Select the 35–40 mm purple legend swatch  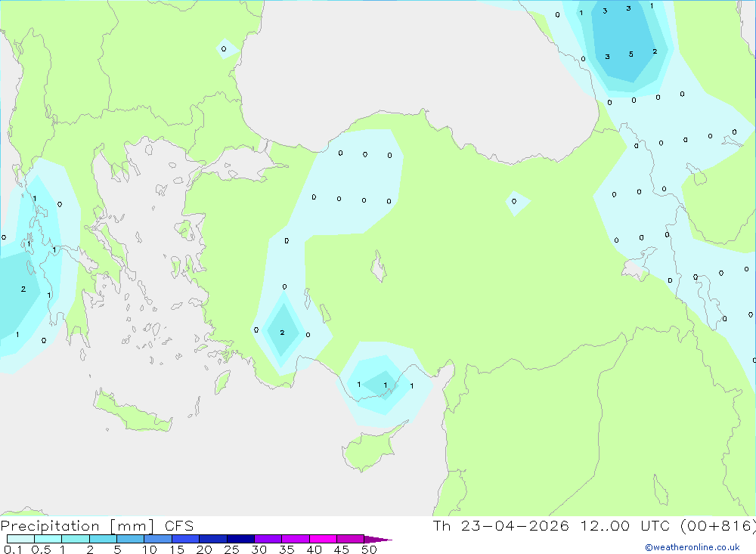[x=296, y=539]
